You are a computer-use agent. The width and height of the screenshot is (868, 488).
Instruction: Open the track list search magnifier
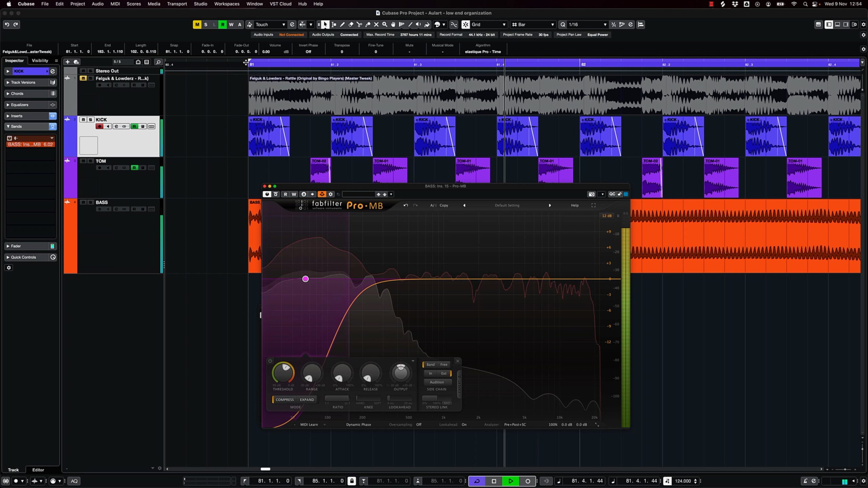158,62
